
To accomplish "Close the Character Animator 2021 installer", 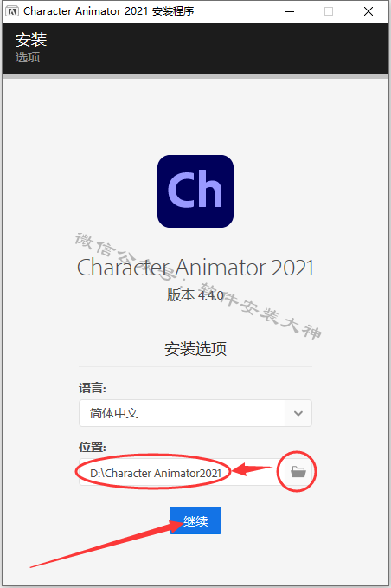I will click(369, 11).
